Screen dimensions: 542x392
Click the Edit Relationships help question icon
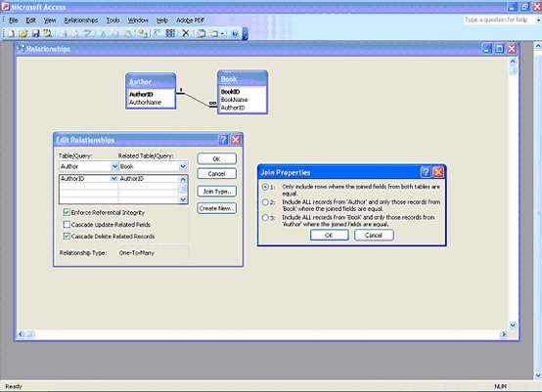pyautogui.click(x=223, y=140)
